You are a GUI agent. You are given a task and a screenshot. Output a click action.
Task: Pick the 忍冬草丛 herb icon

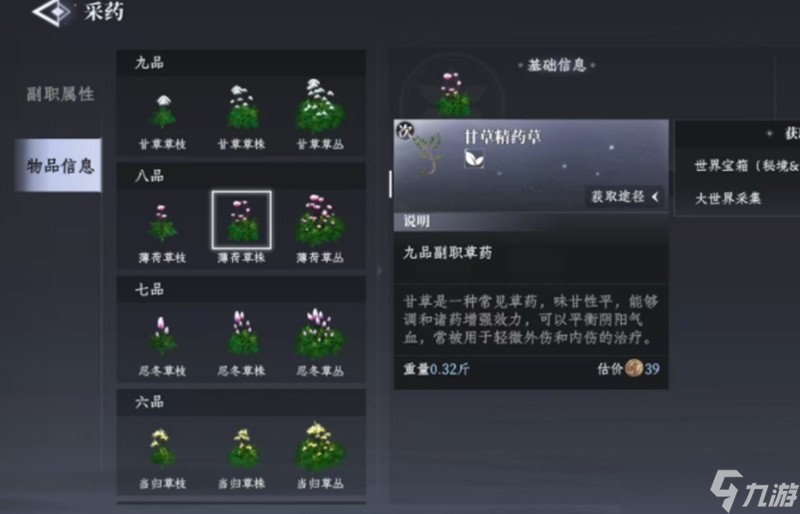point(320,333)
